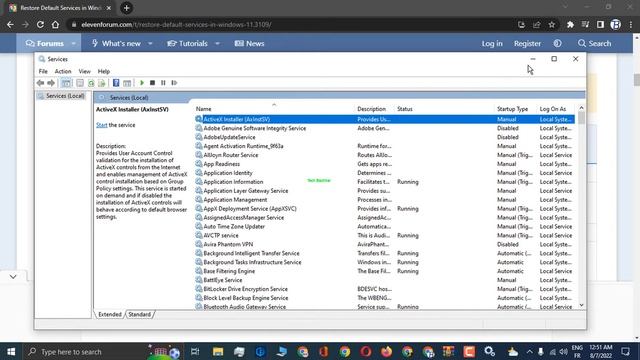Click the Chrome address bar URL
The height and width of the screenshot is (360, 640).
pos(176,24)
